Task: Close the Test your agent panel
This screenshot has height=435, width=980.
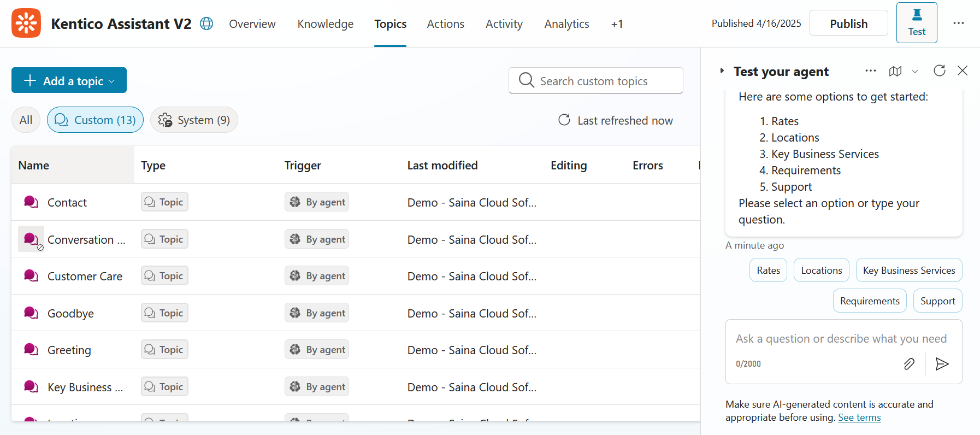Action: 963,70
